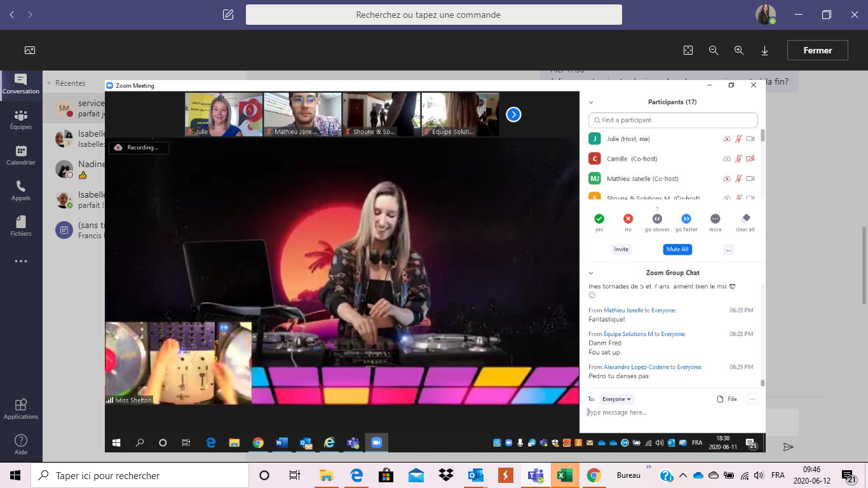Click the new chat compose icon

[x=228, y=15]
